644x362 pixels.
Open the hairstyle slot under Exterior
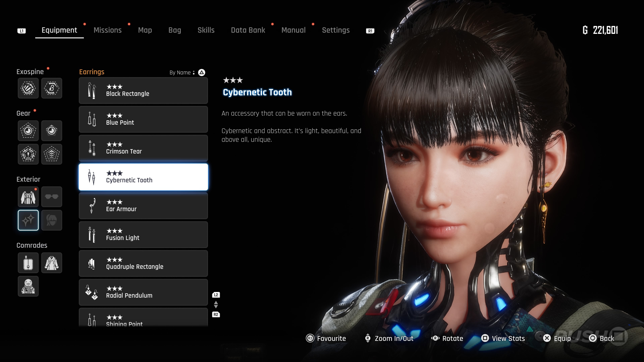52,220
